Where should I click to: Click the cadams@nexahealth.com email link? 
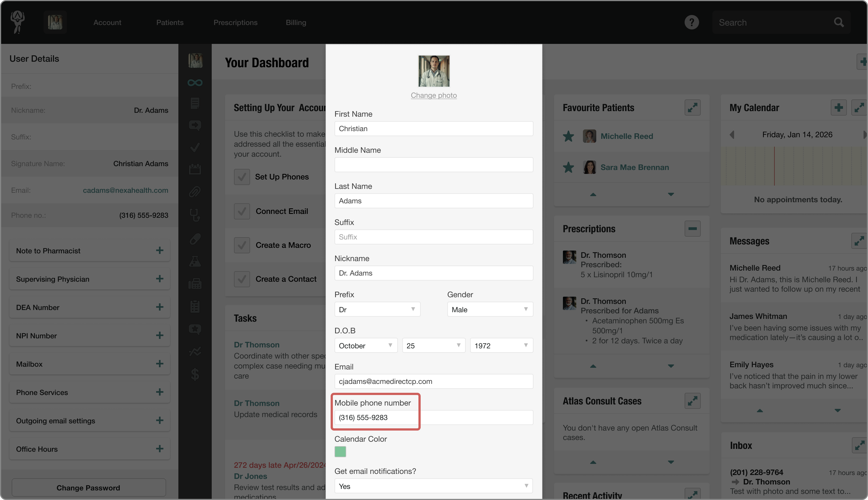(x=125, y=190)
